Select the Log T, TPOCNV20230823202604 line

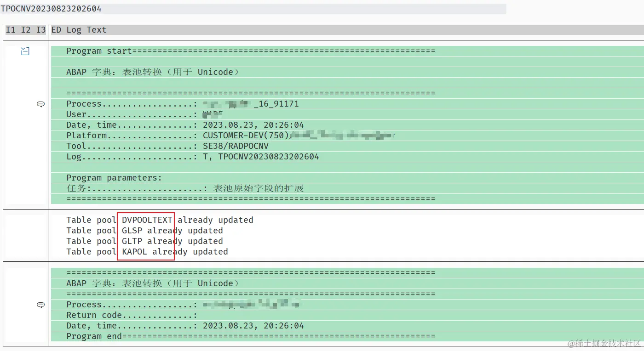[193, 157]
